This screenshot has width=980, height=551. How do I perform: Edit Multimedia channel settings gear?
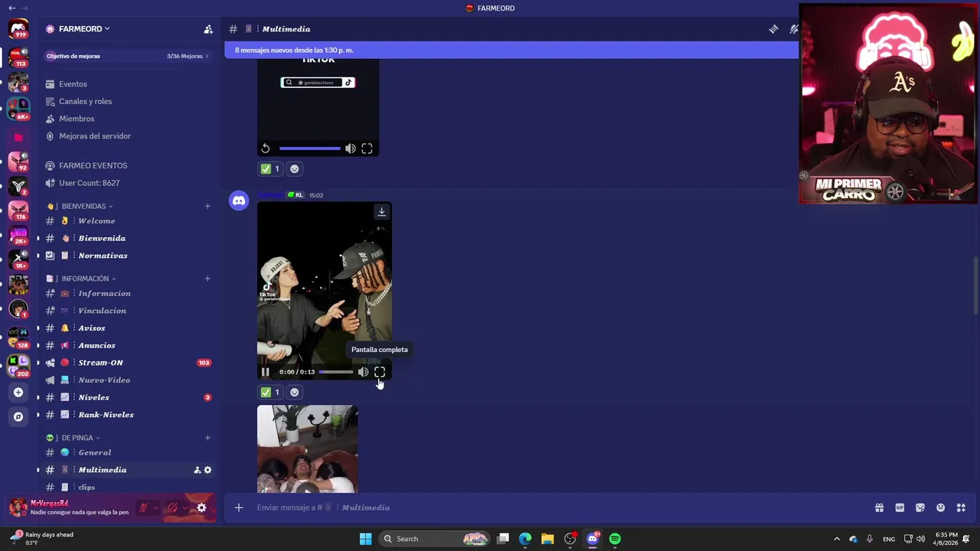pos(207,470)
